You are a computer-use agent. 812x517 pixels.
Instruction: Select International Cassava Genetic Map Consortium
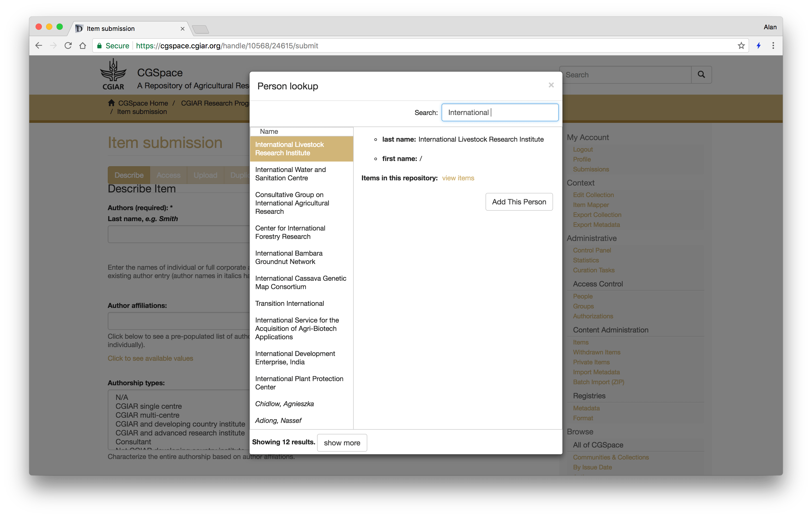click(301, 283)
